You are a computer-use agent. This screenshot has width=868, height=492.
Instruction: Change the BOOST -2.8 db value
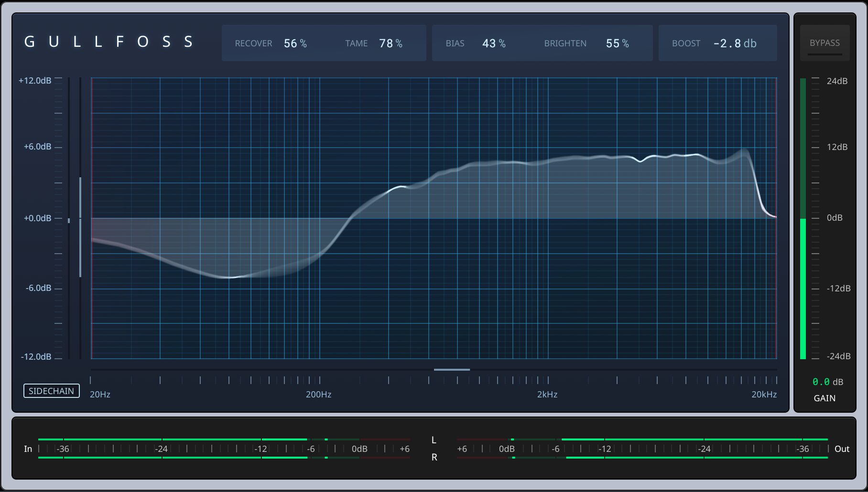point(735,43)
